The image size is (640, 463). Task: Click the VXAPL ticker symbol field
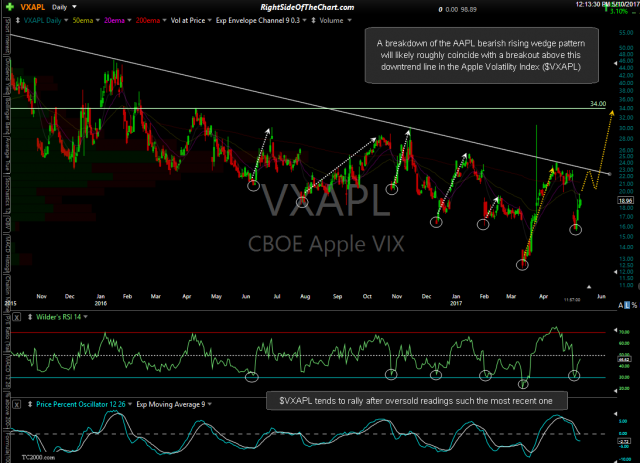click(32, 7)
